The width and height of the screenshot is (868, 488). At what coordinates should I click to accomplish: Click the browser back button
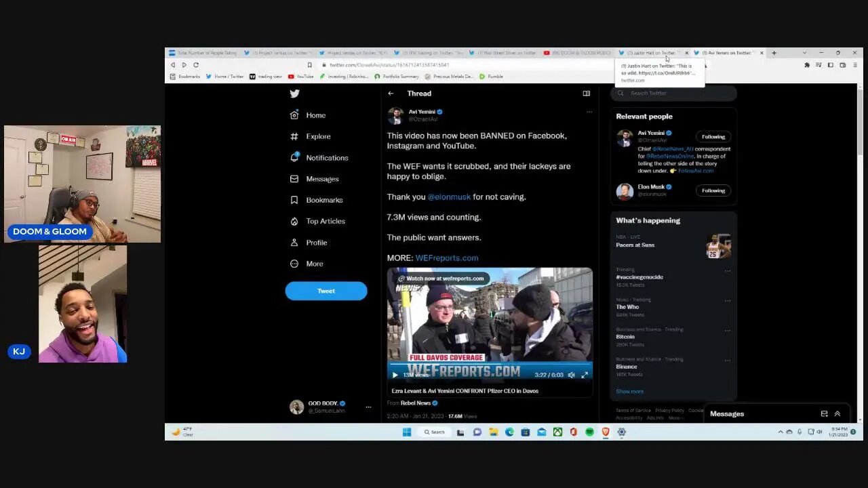tap(173, 65)
